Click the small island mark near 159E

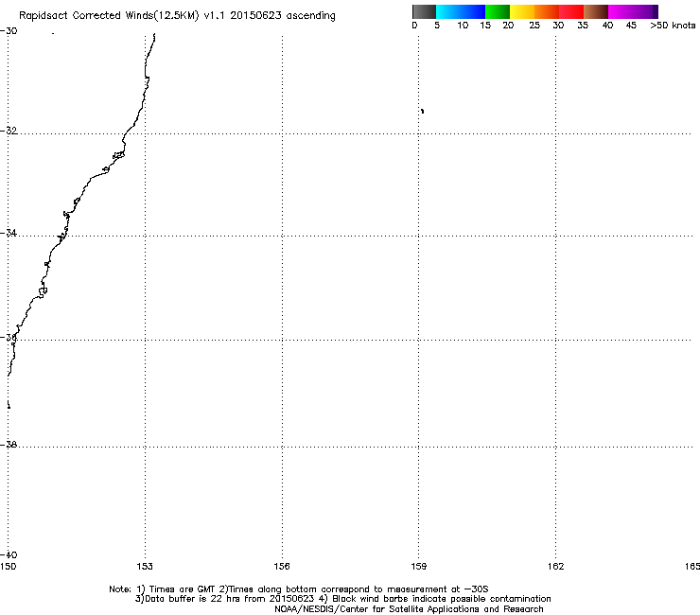click(x=422, y=111)
